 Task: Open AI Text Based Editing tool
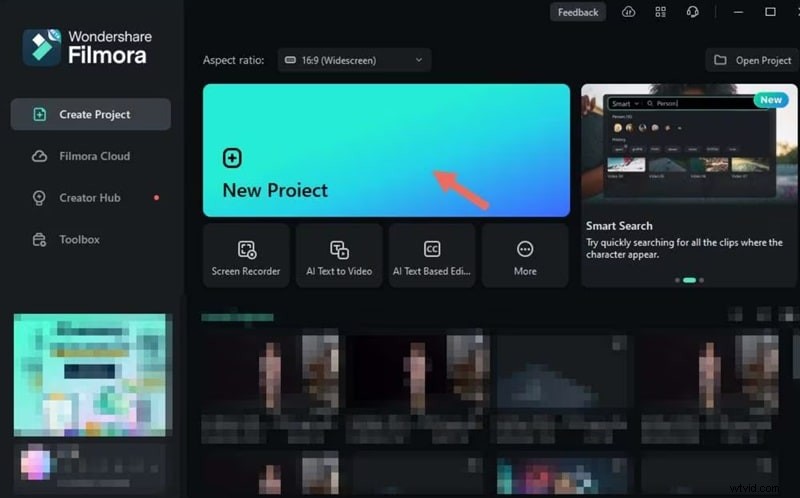click(x=432, y=256)
